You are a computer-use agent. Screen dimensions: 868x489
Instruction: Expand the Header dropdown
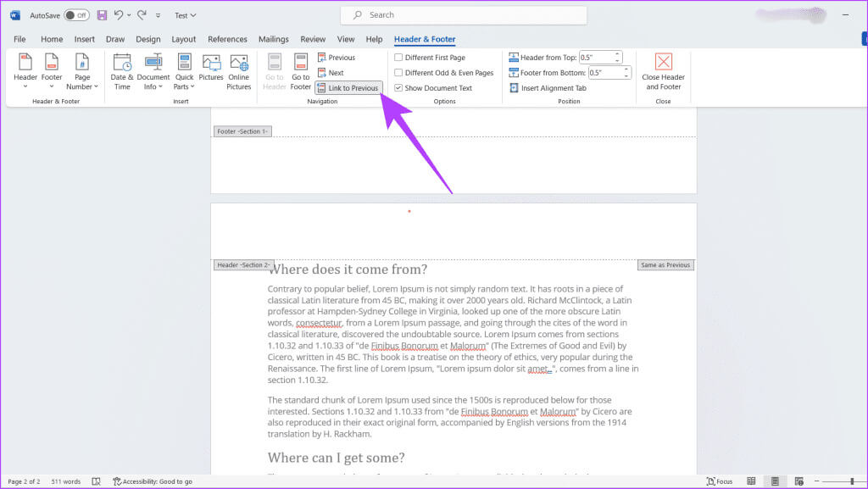click(x=25, y=69)
